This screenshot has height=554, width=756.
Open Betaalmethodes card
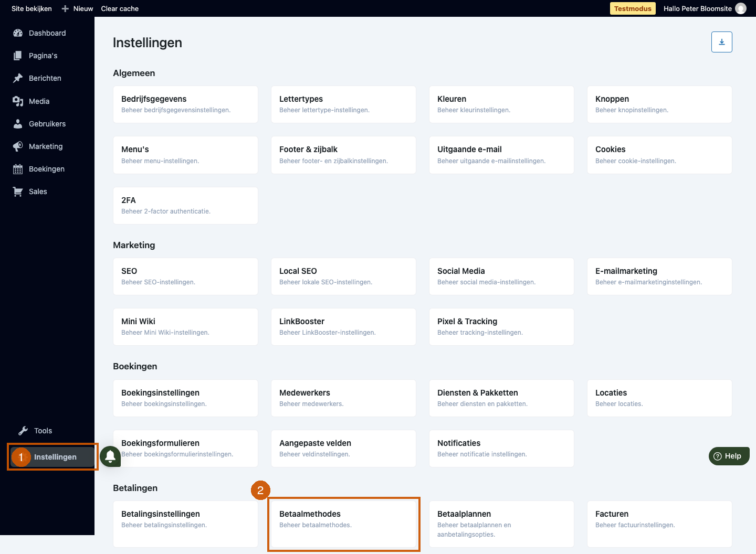[343, 524]
